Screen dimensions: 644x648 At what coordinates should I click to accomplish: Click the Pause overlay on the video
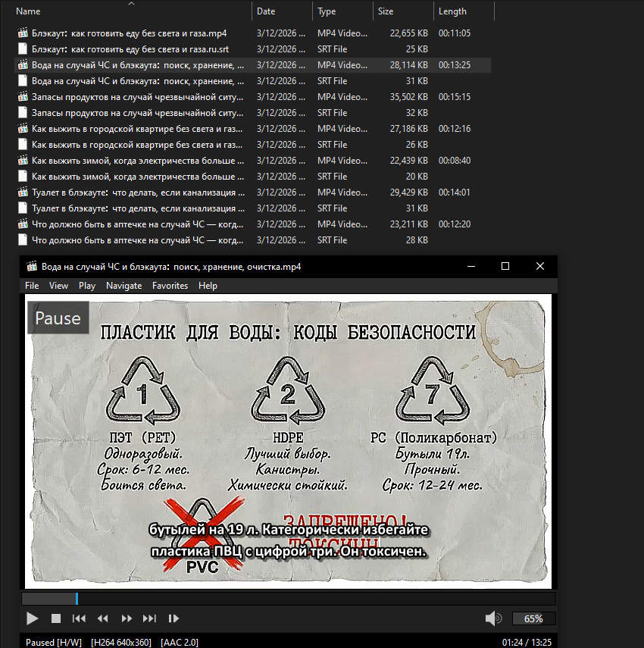(x=58, y=318)
